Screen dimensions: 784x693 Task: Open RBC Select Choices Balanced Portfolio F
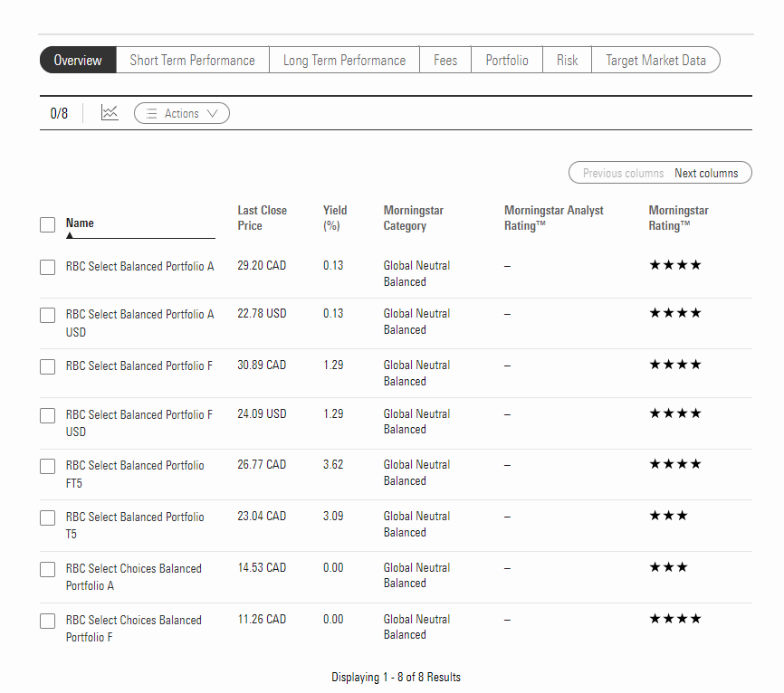pos(133,628)
